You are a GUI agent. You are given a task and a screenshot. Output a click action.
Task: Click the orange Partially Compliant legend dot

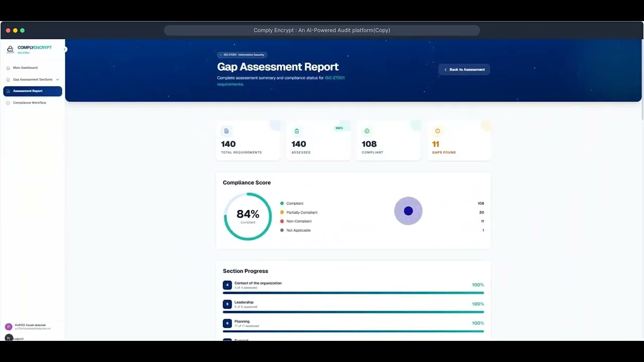coord(282,213)
